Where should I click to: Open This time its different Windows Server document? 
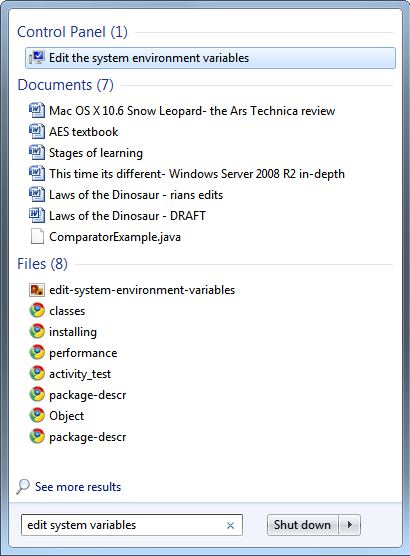pyautogui.click(x=197, y=174)
